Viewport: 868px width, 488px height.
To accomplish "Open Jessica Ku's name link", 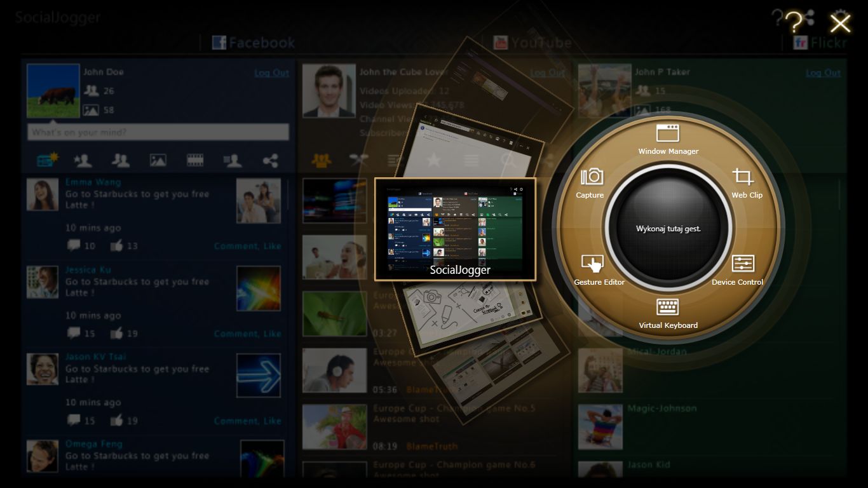I will pyautogui.click(x=88, y=270).
